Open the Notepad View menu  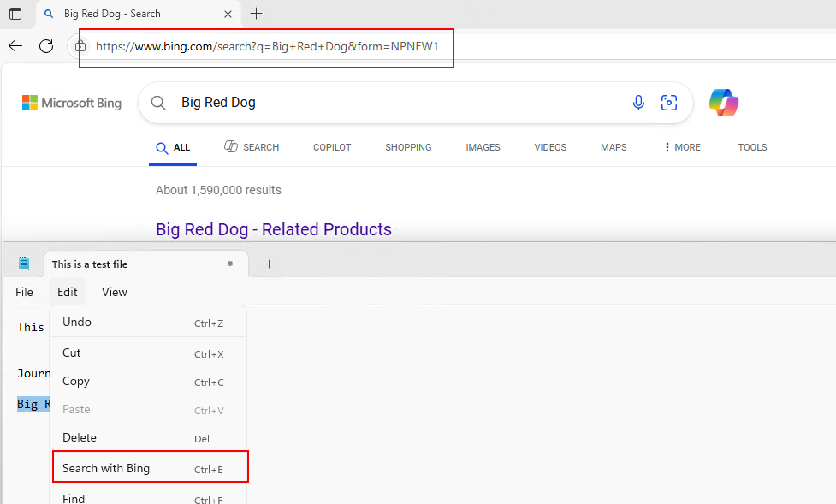(114, 292)
